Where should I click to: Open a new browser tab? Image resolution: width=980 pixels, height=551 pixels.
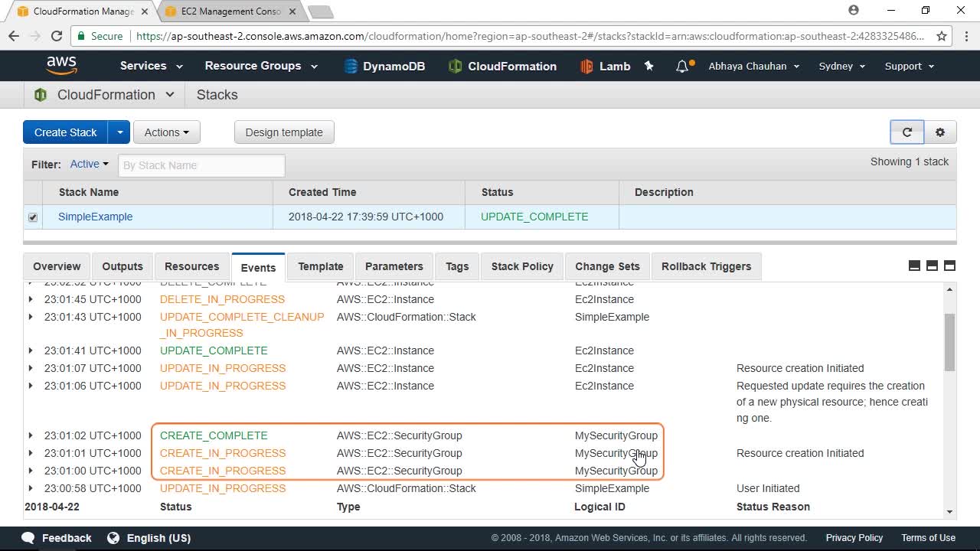320,12
